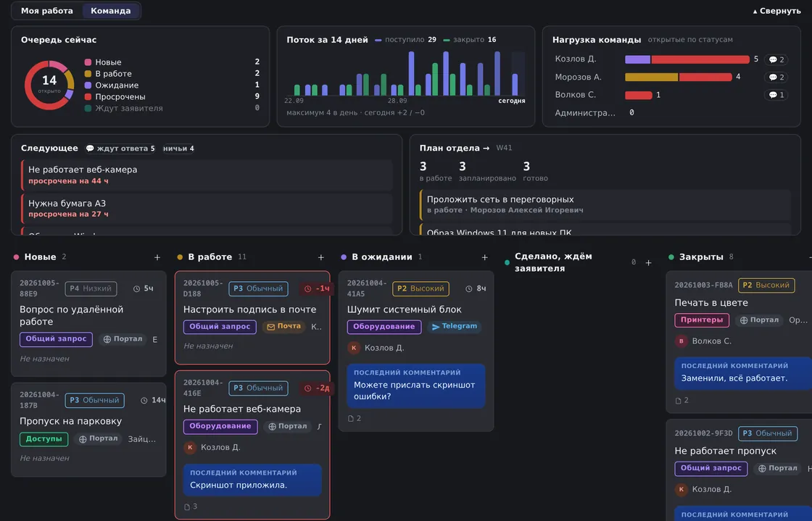Open ticket Пропуск на парковку
The height and width of the screenshot is (521, 812).
(x=88, y=430)
